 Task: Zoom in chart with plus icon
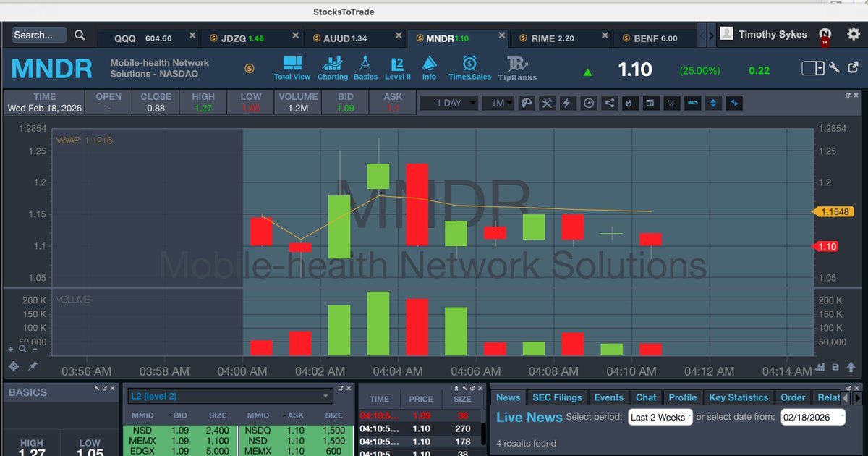[12, 349]
